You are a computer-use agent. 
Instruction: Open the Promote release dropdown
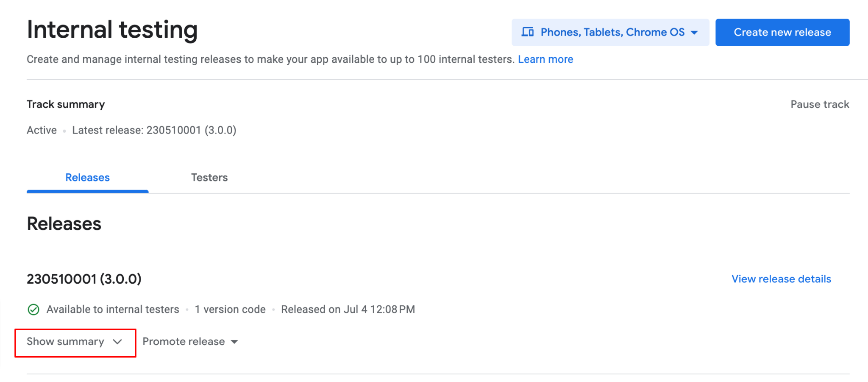pos(190,342)
